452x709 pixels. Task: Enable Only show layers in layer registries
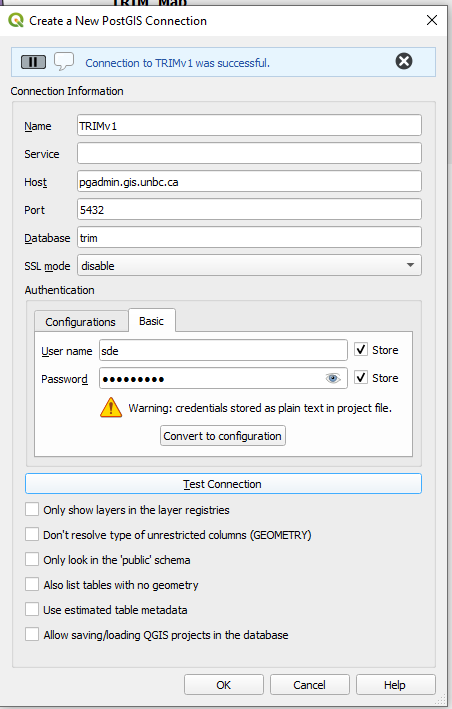(x=32, y=509)
